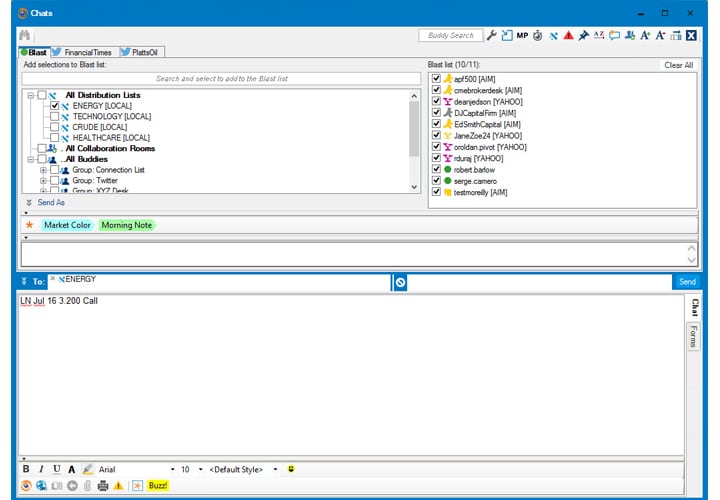Click the Buddy Search input field
The image size is (720, 500).
pyautogui.click(x=449, y=35)
